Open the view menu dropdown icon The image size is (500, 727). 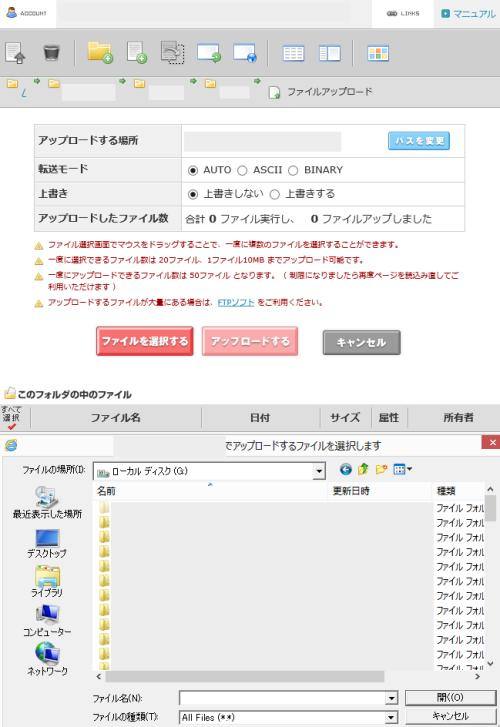pyautogui.click(x=403, y=470)
